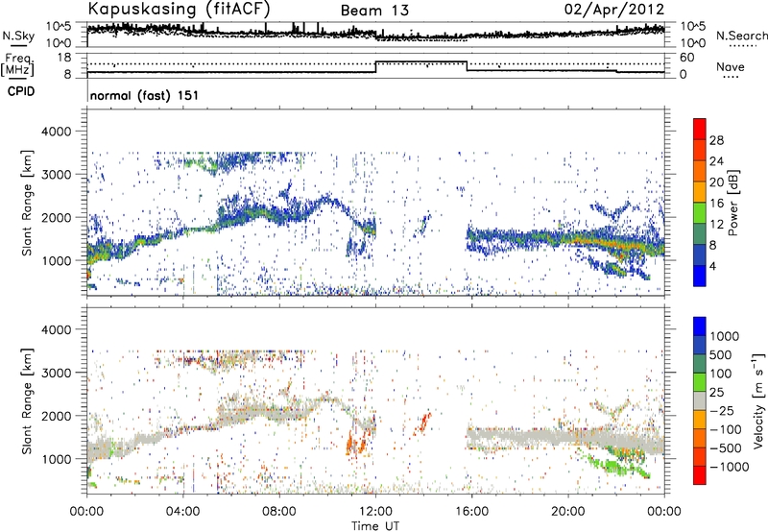
Task: Click the "normal (fast) 151" mode text
Action: 145,95
